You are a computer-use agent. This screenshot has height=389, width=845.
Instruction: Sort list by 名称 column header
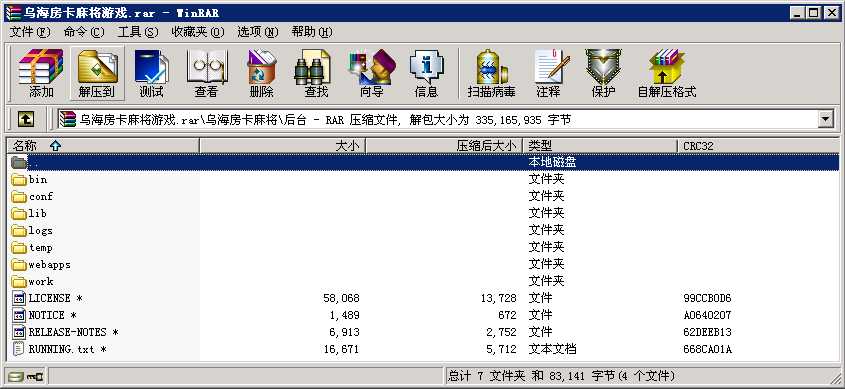[x=103, y=145]
